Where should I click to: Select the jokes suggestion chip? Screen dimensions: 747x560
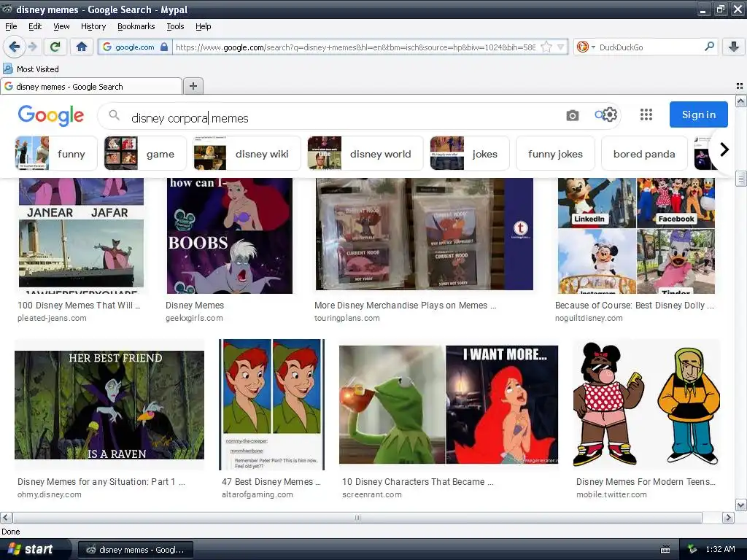coord(469,153)
